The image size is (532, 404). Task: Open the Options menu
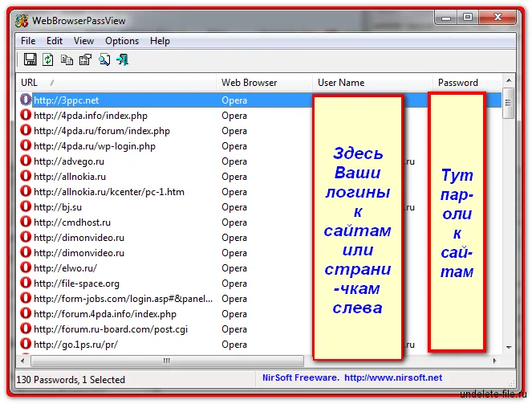click(122, 41)
